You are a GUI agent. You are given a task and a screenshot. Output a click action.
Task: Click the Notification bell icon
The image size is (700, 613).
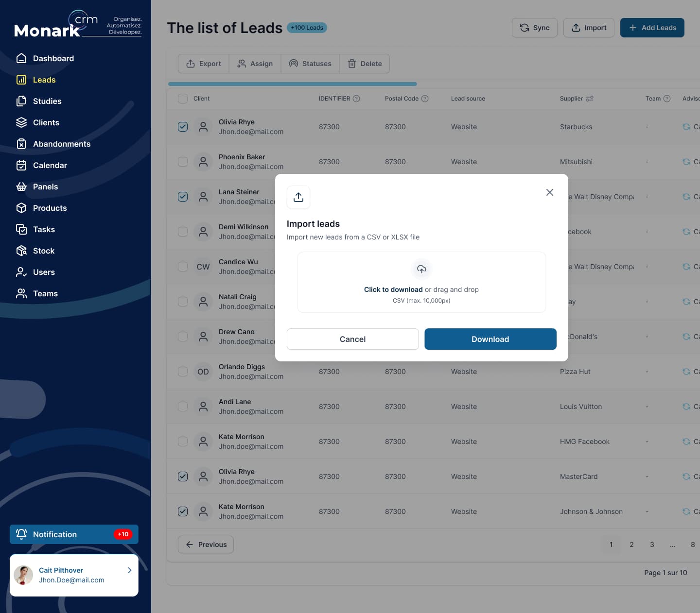pyautogui.click(x=21, y=534)
